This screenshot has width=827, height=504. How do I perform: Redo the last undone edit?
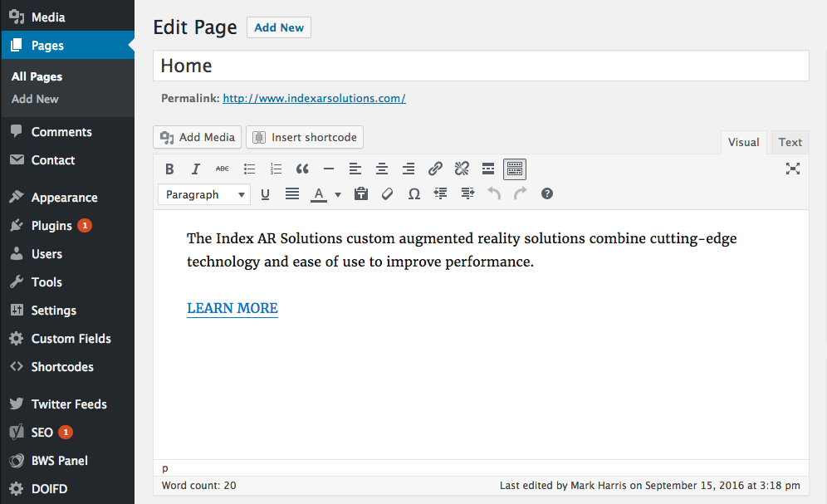pyautogui.click(x=520, y=194)
